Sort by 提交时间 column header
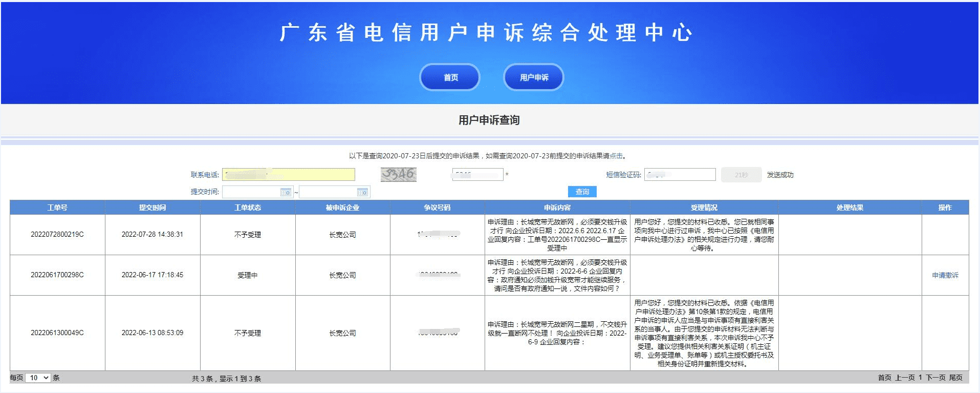This screenshot has width=980, height=393. coord(153,208)
